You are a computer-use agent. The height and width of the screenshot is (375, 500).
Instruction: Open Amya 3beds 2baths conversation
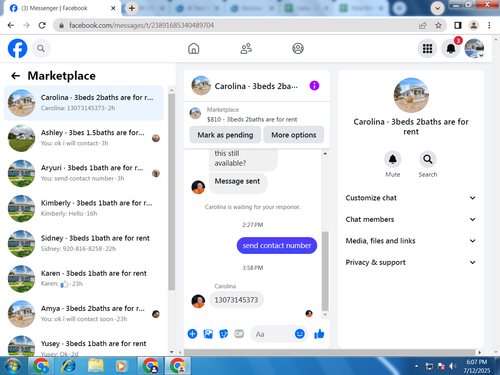coord(84,314)
